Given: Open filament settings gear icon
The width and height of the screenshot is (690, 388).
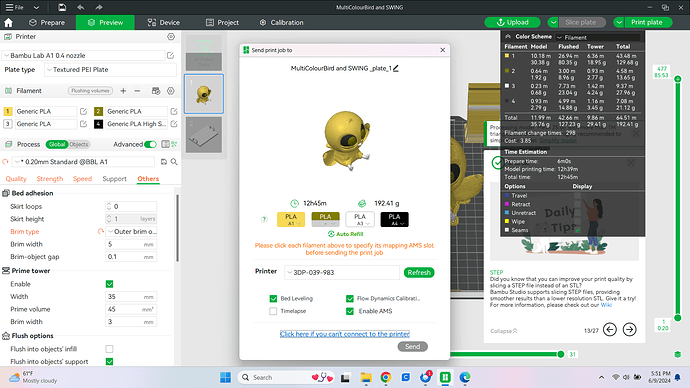Looking at the screenshot, I should [x=171, y=91].
